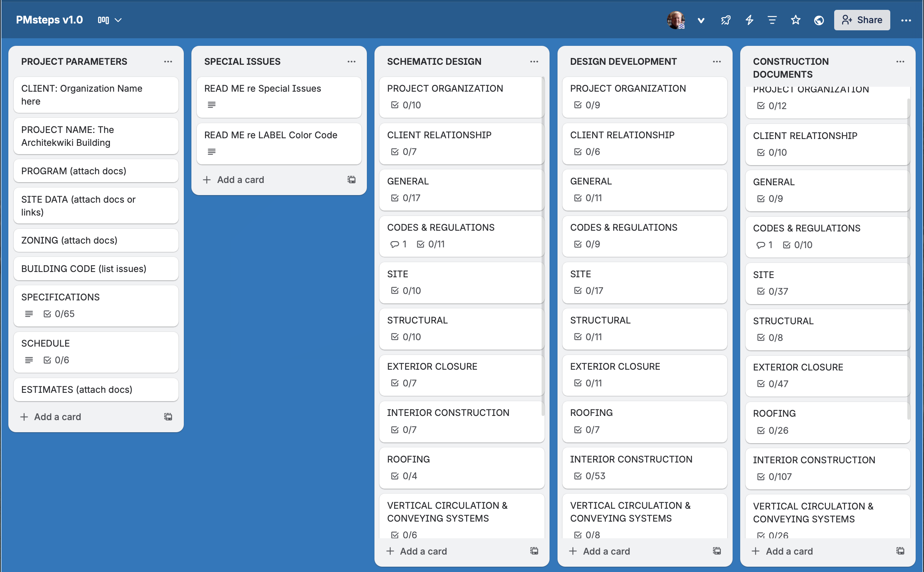Open the Project Parameters list actions menu

click(x=168, y=61)
